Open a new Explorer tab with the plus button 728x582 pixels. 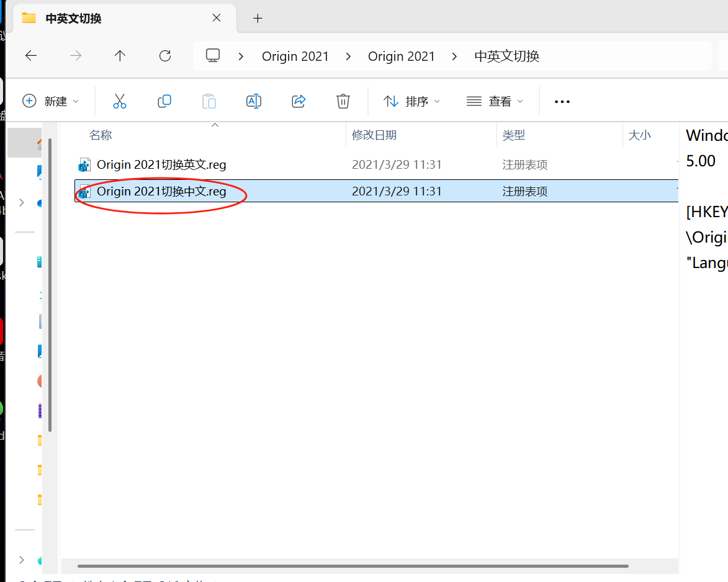(x=258, y=18)
